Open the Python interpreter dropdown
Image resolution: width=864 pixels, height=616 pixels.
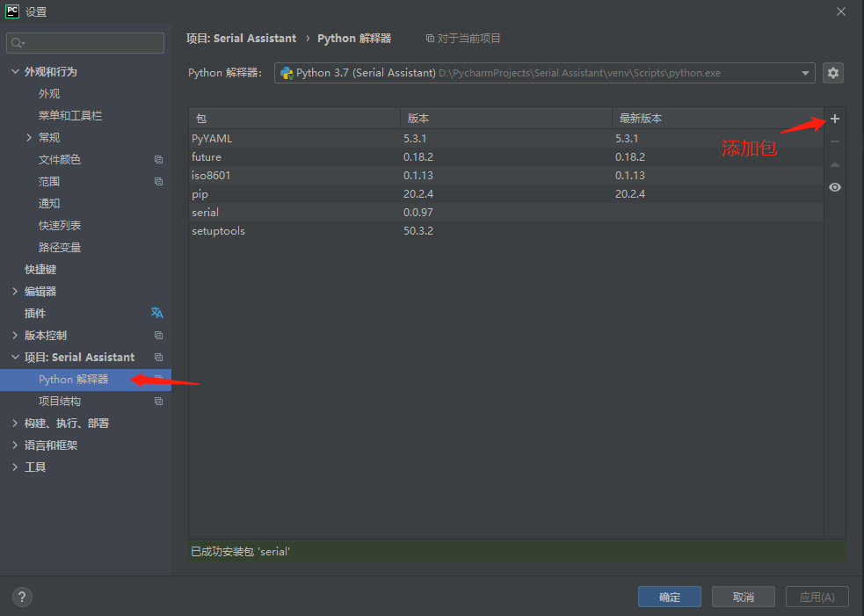[807, 73]
